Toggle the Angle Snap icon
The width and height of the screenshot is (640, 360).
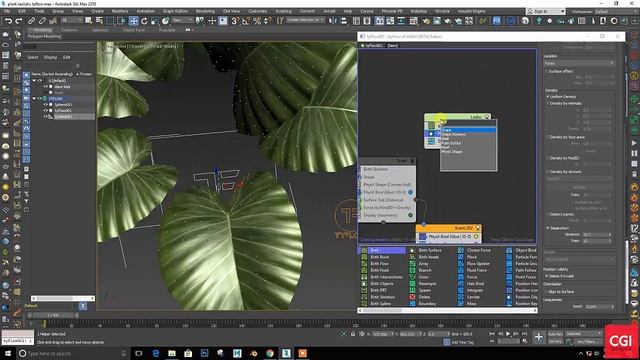point(246,21)
